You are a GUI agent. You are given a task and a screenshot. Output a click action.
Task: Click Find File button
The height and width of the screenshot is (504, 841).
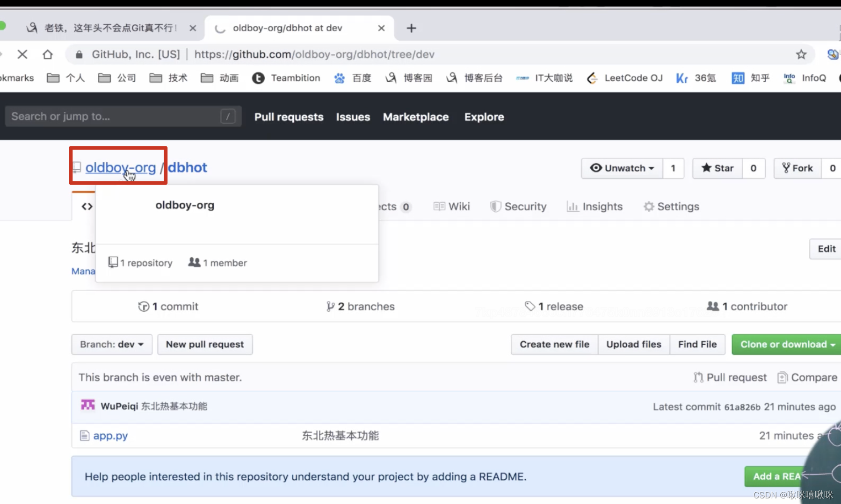pyautogui.click(x=697, y=345)
